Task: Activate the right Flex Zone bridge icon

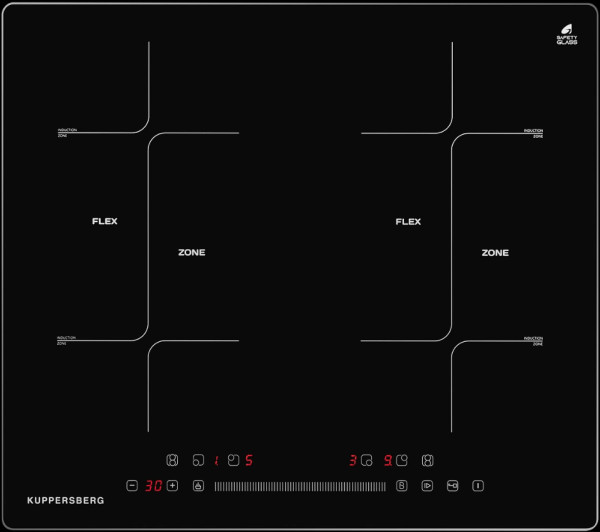Action: [x=427, y=460]
